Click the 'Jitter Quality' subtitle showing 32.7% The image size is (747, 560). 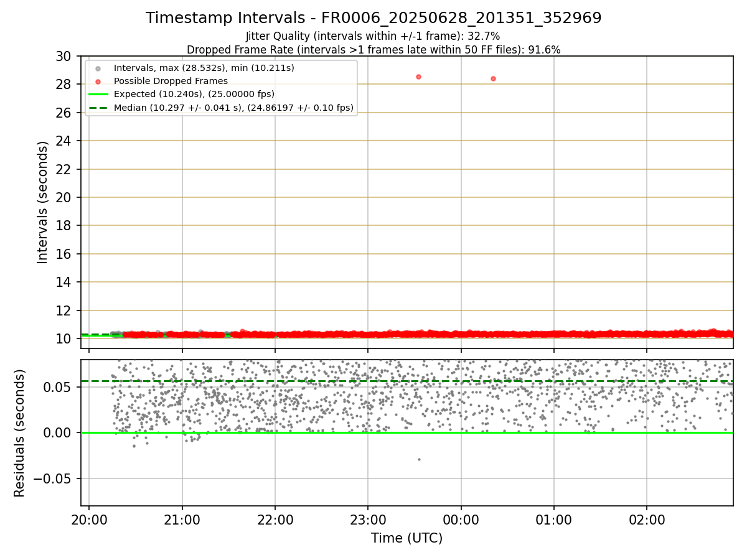point(373,36)
